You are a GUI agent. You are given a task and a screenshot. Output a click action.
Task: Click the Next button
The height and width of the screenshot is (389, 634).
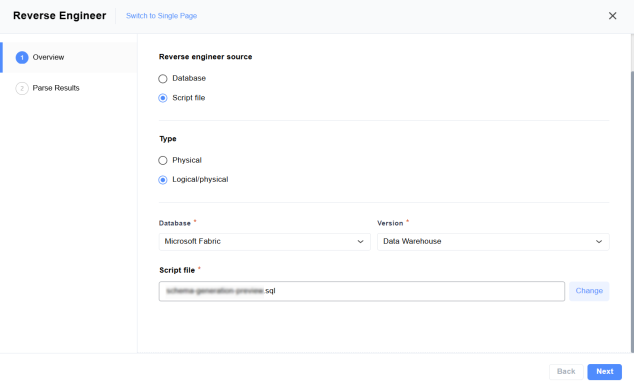tap(604, 372)
